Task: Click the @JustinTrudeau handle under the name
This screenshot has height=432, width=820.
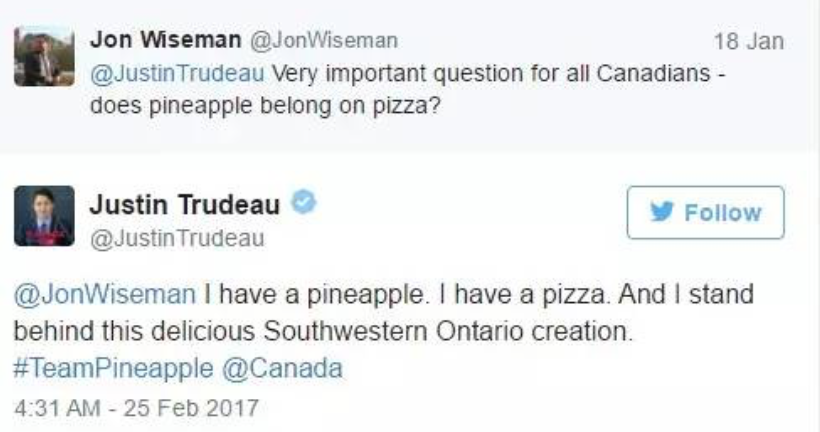Action: (x=177, y=238)
